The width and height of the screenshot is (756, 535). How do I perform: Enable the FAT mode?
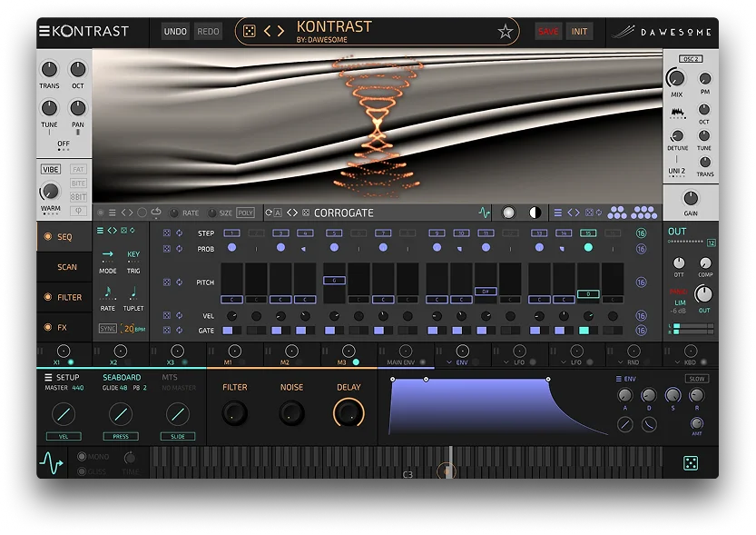[x=79, y=169]
